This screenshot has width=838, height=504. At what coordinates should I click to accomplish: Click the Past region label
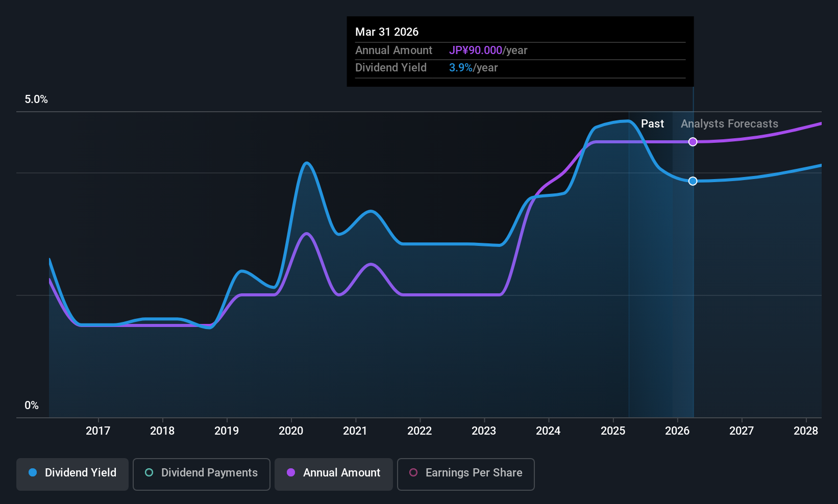click(652, 124)
